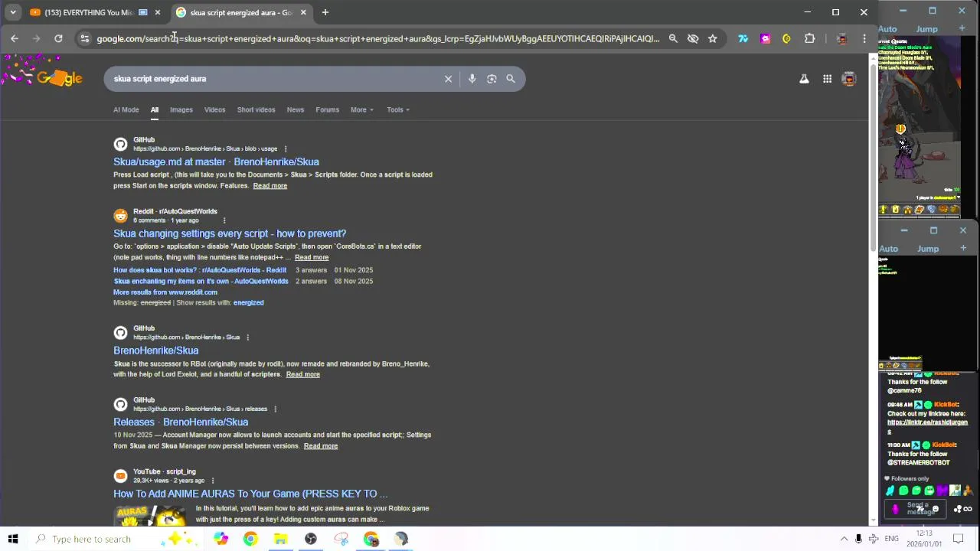Click Read more under Releases result
The width and height of the screenshot is (980, 551).
(320, 445)
